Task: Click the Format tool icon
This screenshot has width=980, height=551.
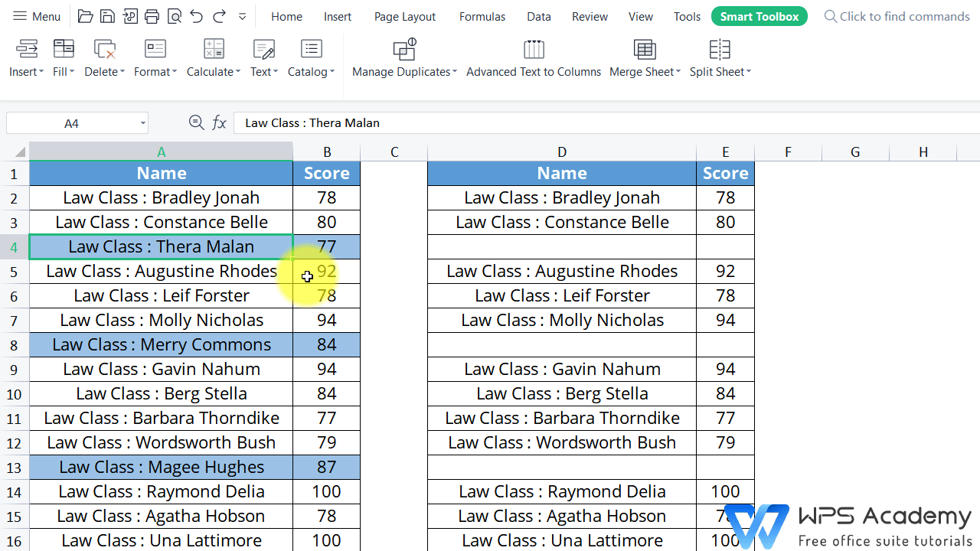Action: pyautogui.click(x=155, y=50)
